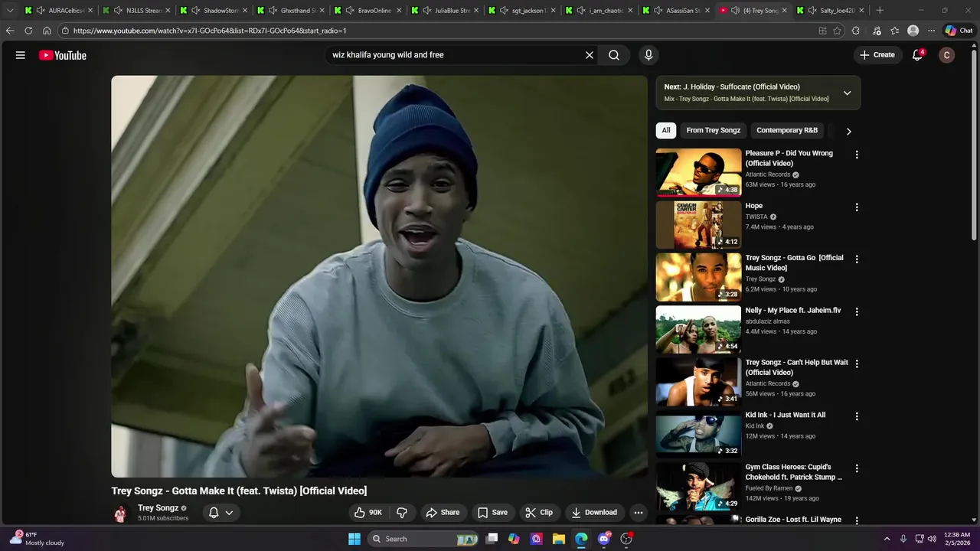Screen dimensions: 980x551
Task: Mute the BravoOnline tab audio
Action: click(350, 11)
